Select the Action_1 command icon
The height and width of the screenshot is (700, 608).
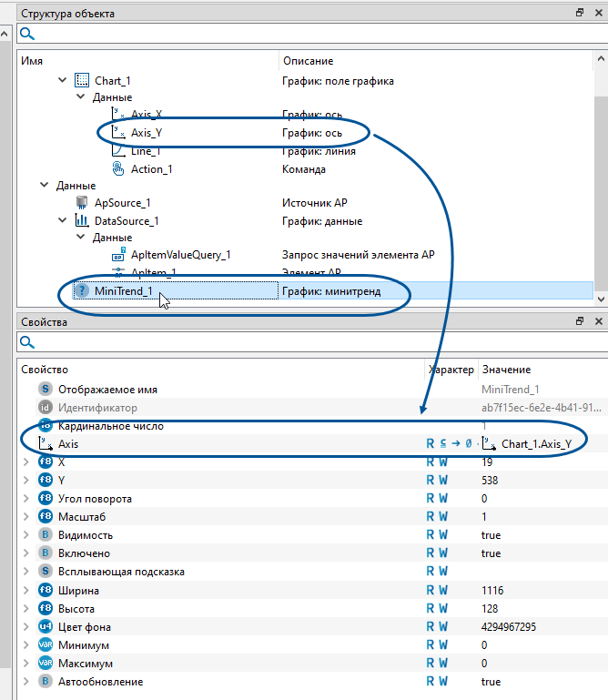tap(117, 168)
